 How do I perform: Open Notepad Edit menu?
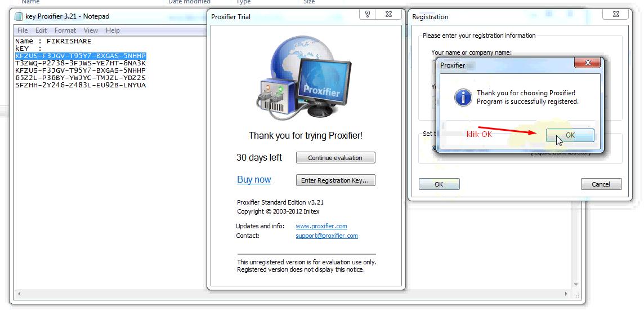click(x=41, y=30)
